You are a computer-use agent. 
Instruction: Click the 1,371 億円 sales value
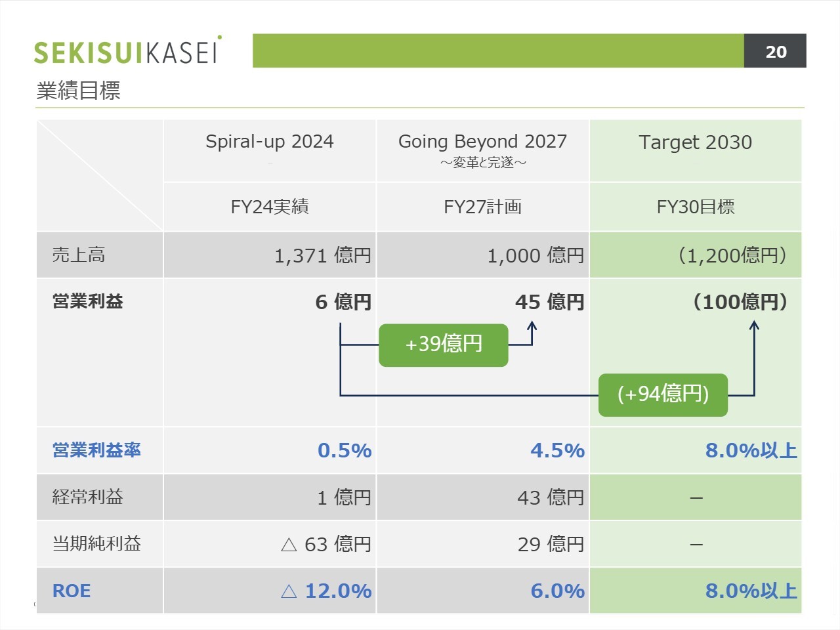pyautogui.click(x=322, y=255)
